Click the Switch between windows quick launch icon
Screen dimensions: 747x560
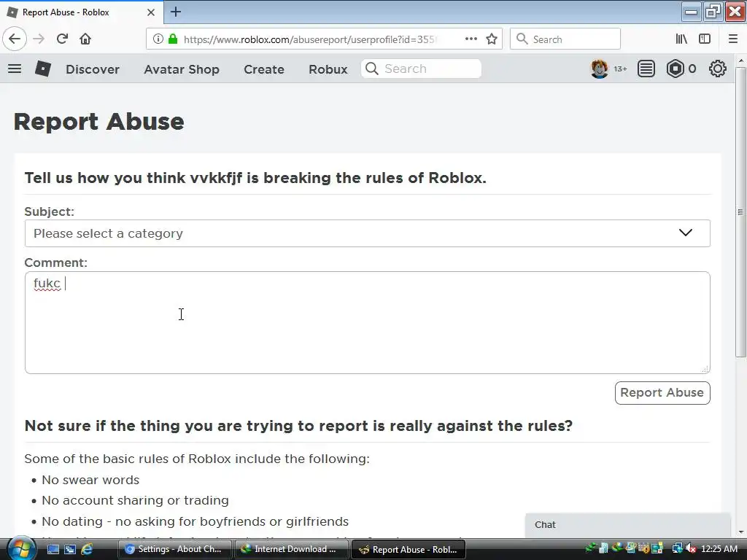click(x=70, y=549)
